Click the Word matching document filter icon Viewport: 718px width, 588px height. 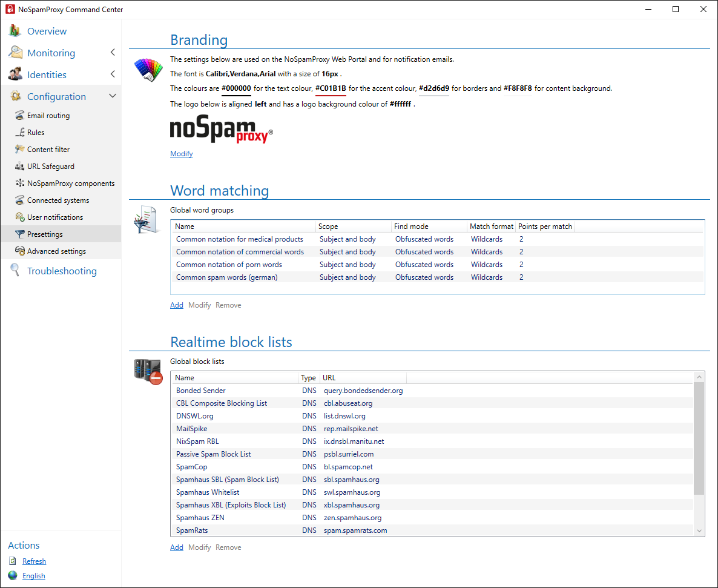pyautogui.click(x=145, y=219)
